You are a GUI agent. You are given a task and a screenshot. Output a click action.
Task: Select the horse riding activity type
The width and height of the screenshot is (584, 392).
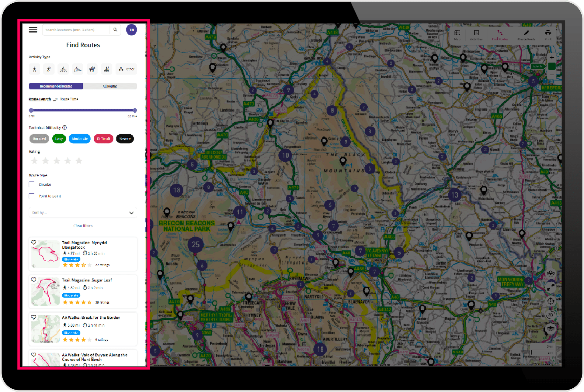coord(92,69)
